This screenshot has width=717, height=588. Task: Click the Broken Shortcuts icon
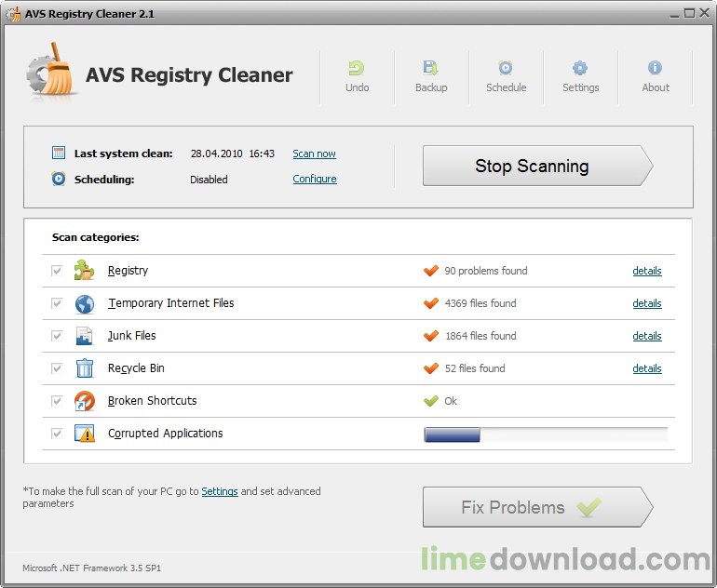pos(85,401)
